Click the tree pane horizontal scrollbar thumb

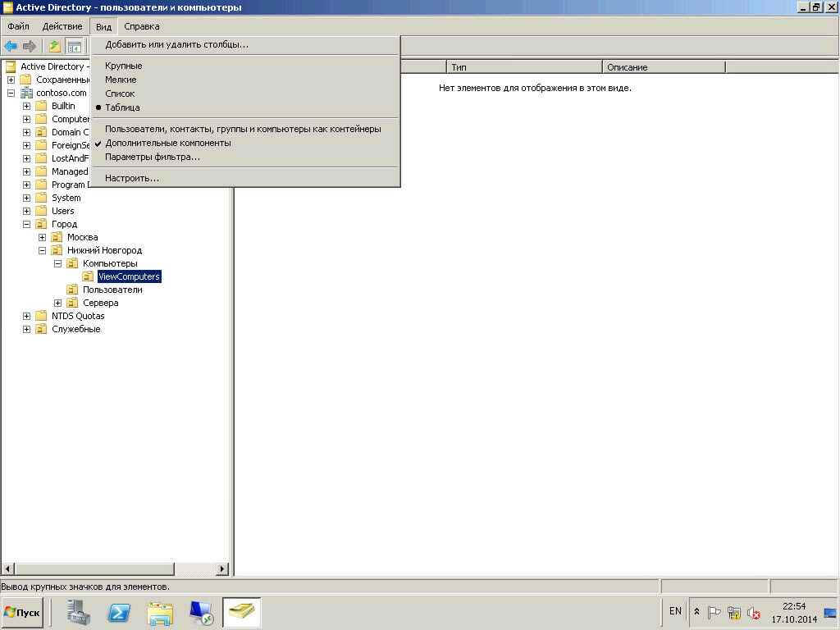click(x=94, y=568)
